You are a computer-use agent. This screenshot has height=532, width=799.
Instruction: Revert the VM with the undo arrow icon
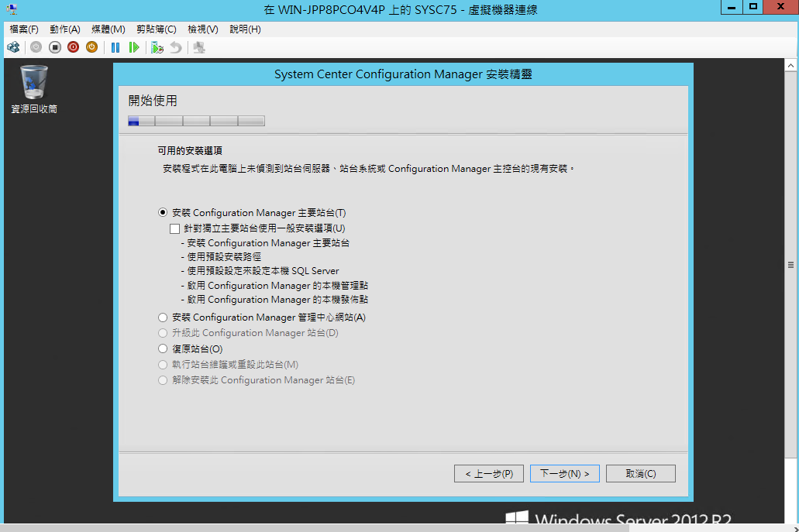pyautogui.click(x=176, y=47)
